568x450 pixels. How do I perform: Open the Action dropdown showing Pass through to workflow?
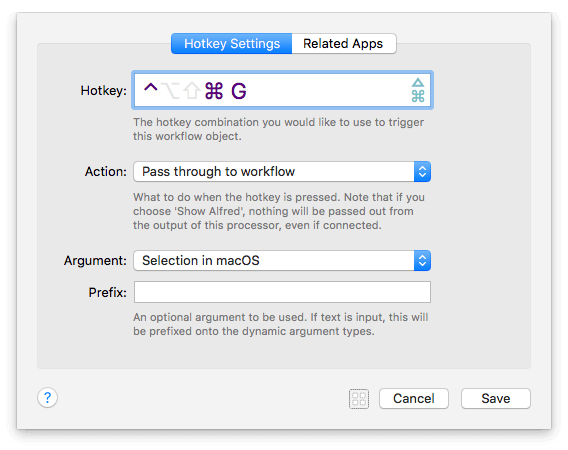(x=282, y=171)
